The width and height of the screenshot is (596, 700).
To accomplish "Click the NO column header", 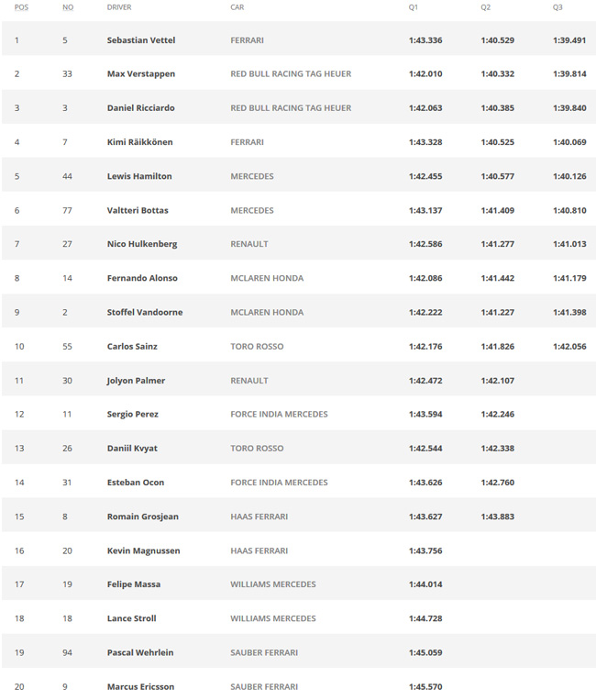I will coord(68,7).
